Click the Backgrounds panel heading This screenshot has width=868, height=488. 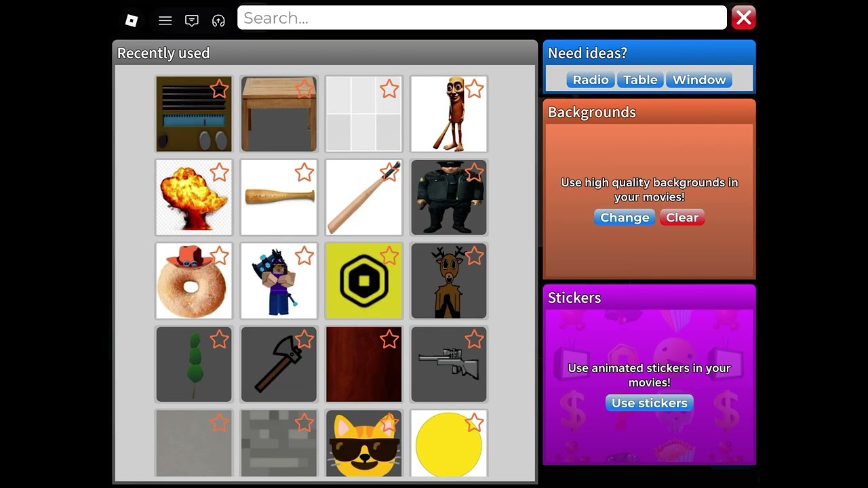pos(592,113)
